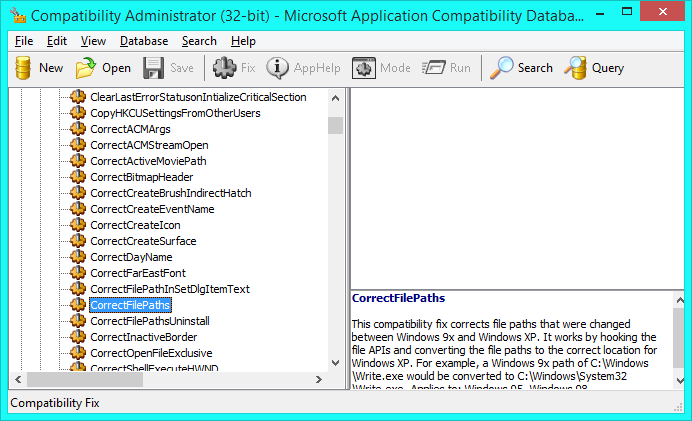
Task: Select the highlighted CorrectFilePaths entry
Action: coord(130,305)
